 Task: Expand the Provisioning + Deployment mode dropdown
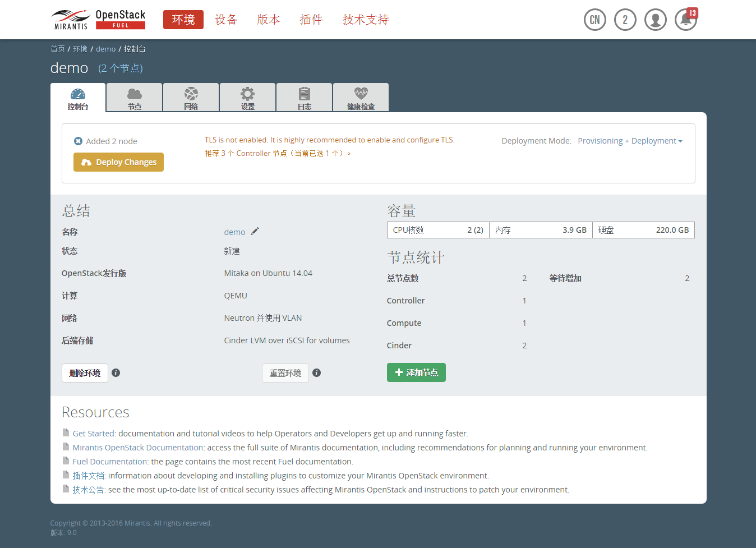630,141
